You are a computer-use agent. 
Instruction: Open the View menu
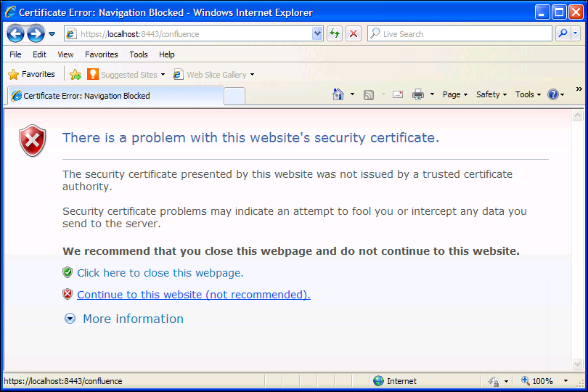(65, 54)
